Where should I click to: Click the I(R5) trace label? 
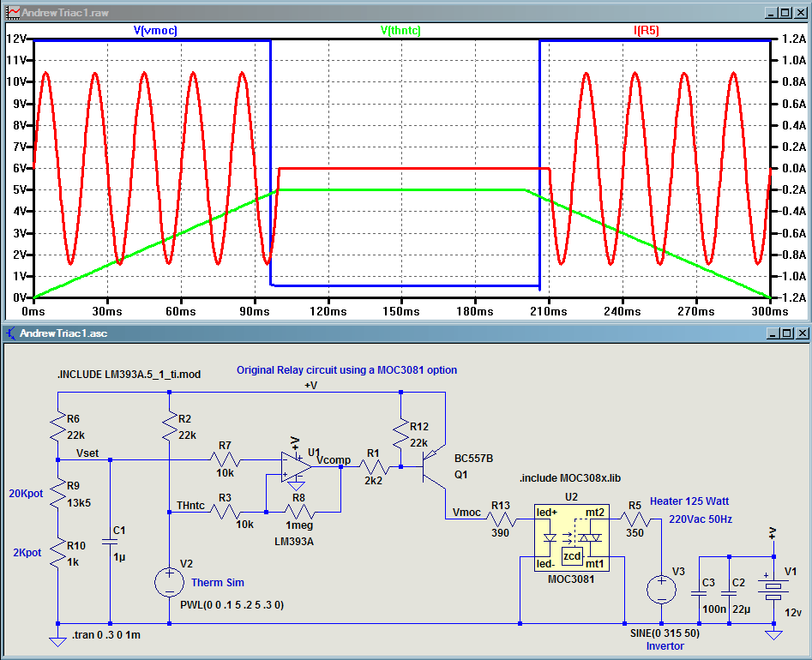[647, 31]
